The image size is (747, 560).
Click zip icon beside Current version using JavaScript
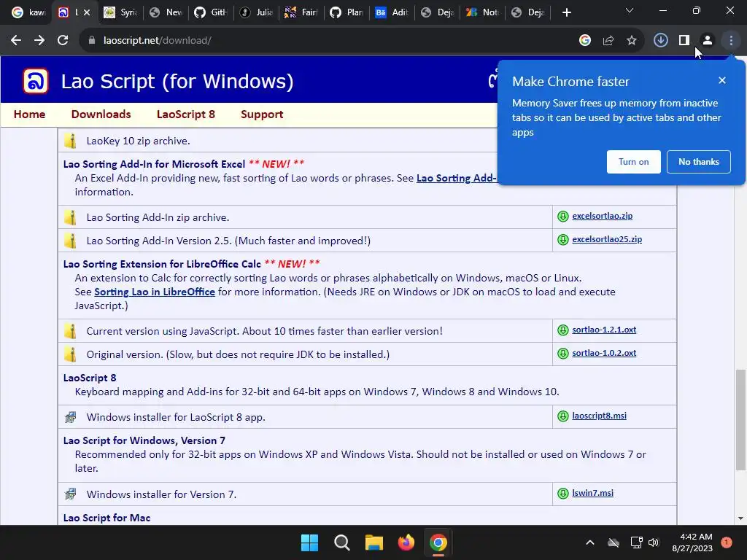(x=71, y=331)
